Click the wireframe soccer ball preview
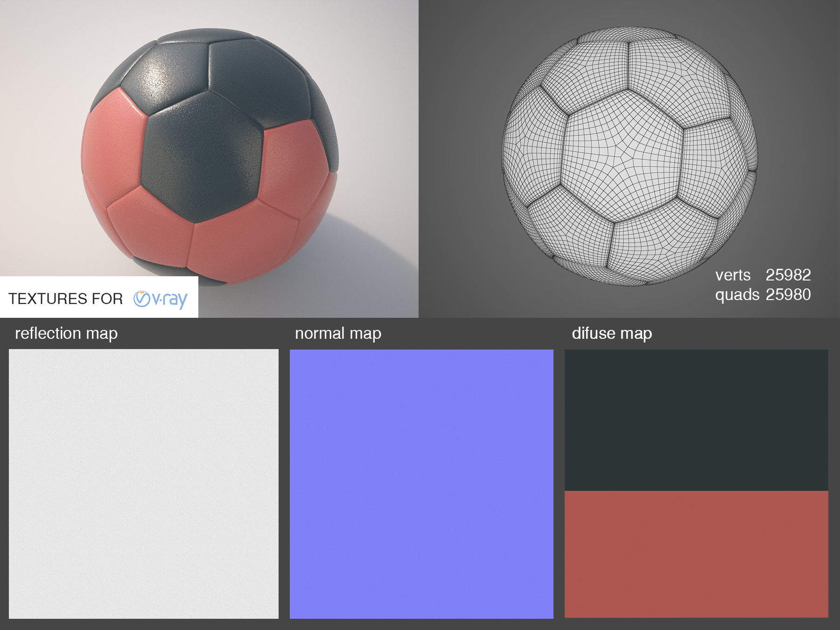This screenshot has height=630, width=840. [x=630, y=155]
